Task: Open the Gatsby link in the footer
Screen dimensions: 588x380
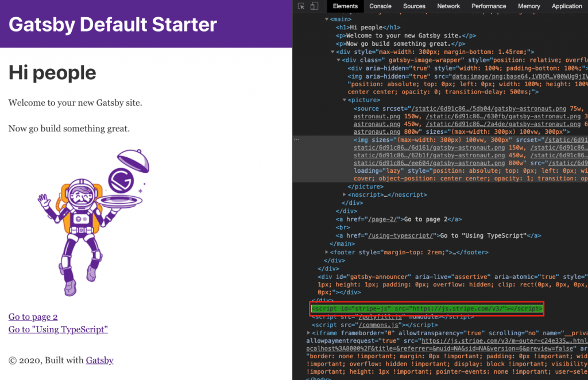Action: pos(100,360)
